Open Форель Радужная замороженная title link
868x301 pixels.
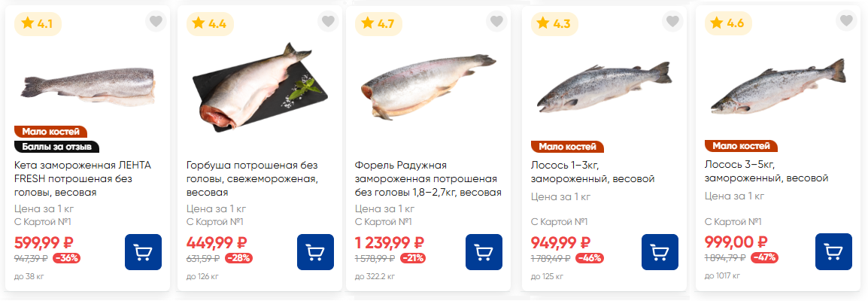coord(428,179)
